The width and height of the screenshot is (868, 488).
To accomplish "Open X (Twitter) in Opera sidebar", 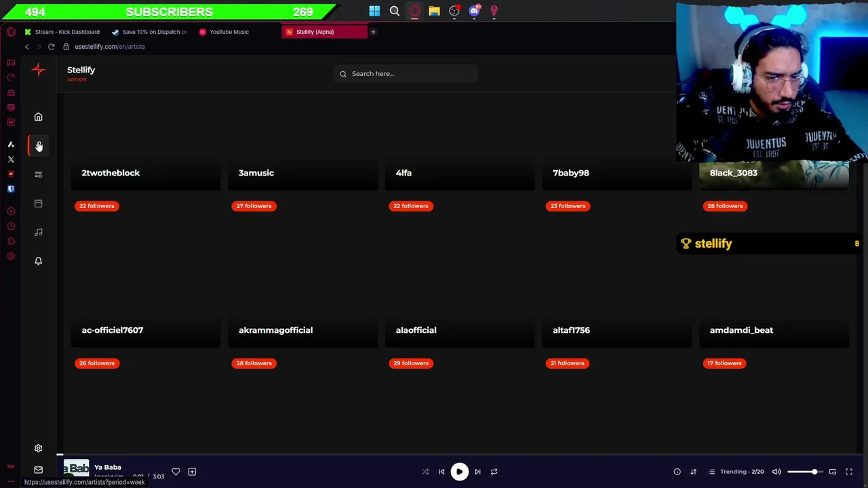I will 11,159.
